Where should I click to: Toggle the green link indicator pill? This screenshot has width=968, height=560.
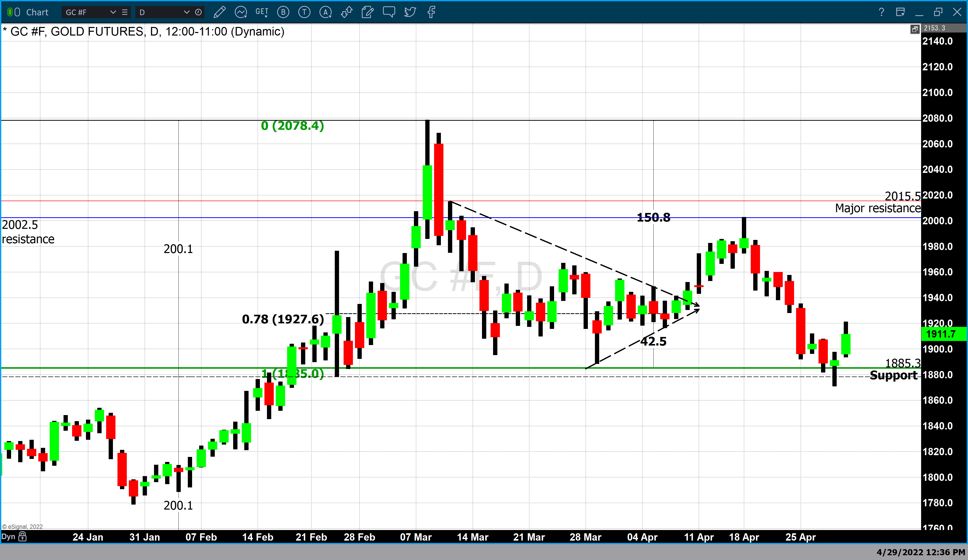10,12
